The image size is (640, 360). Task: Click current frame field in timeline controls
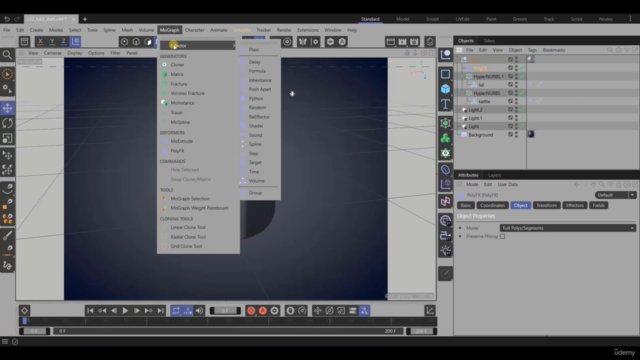click(x=225, y=311)
